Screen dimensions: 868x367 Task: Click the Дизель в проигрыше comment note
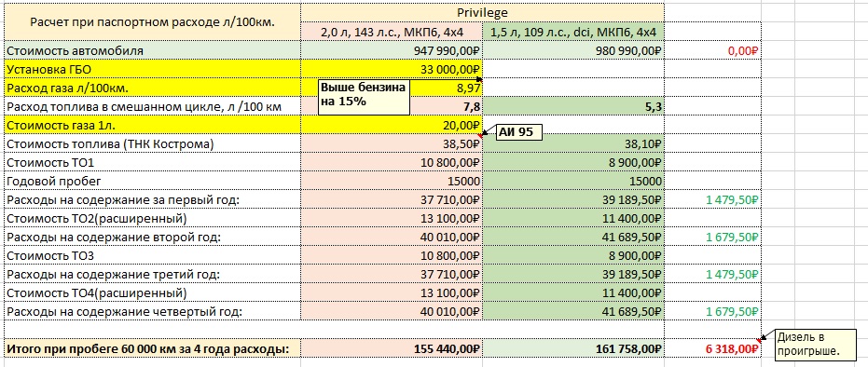pos(808,344)
